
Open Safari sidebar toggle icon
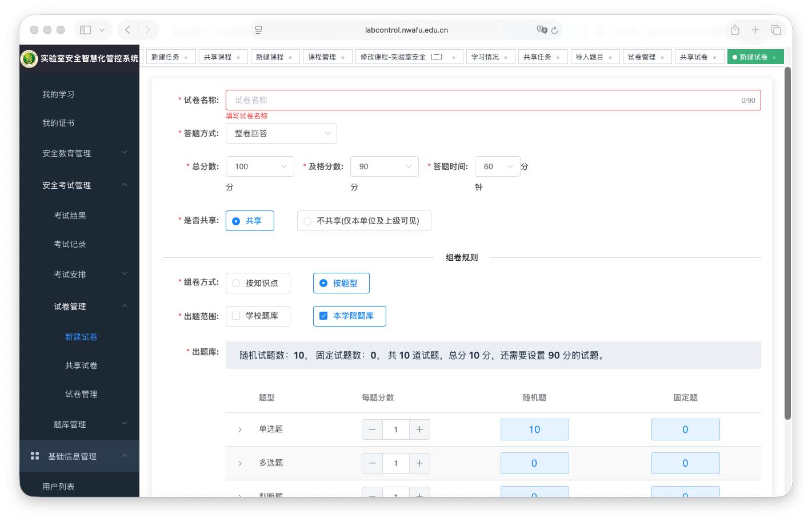click(x=86, y=30)
